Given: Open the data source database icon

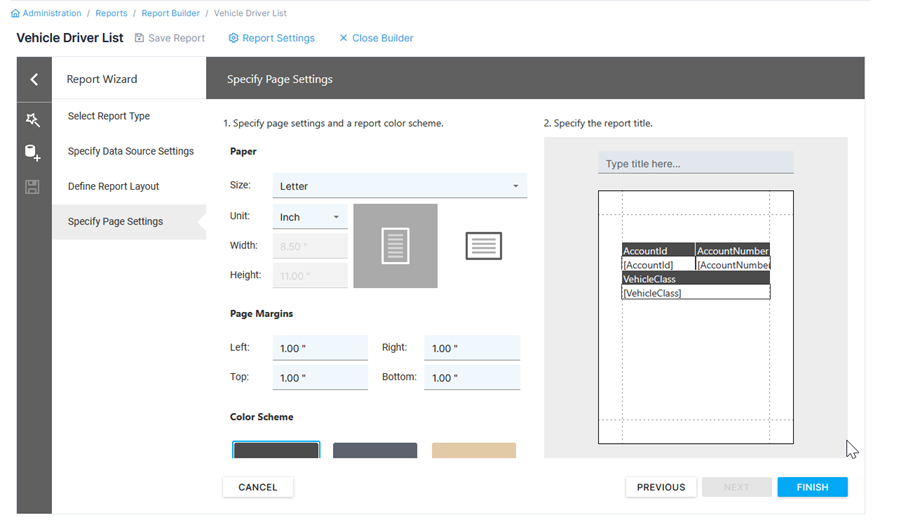Looking at the screenshot, I should point(33,153).
